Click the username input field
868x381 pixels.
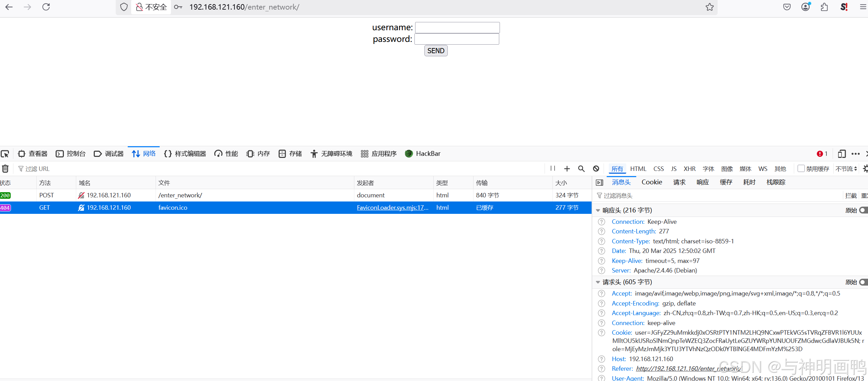(457, 27)
